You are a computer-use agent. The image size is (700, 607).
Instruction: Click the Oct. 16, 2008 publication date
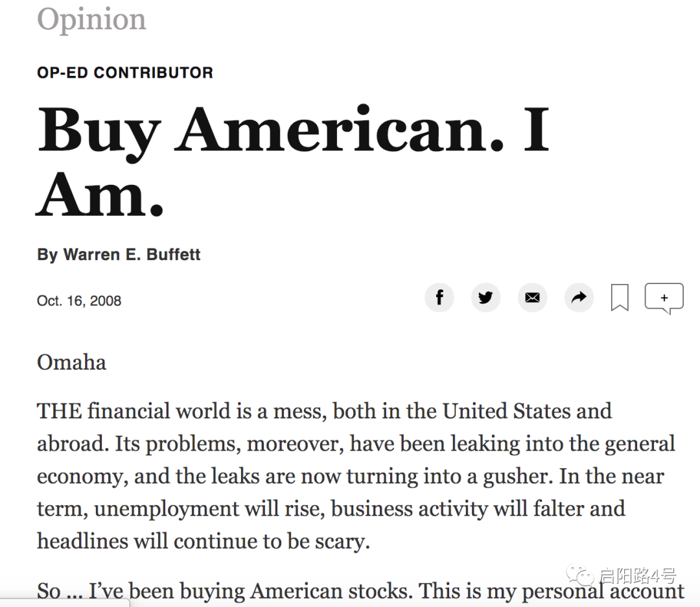[x=79, y=301]
